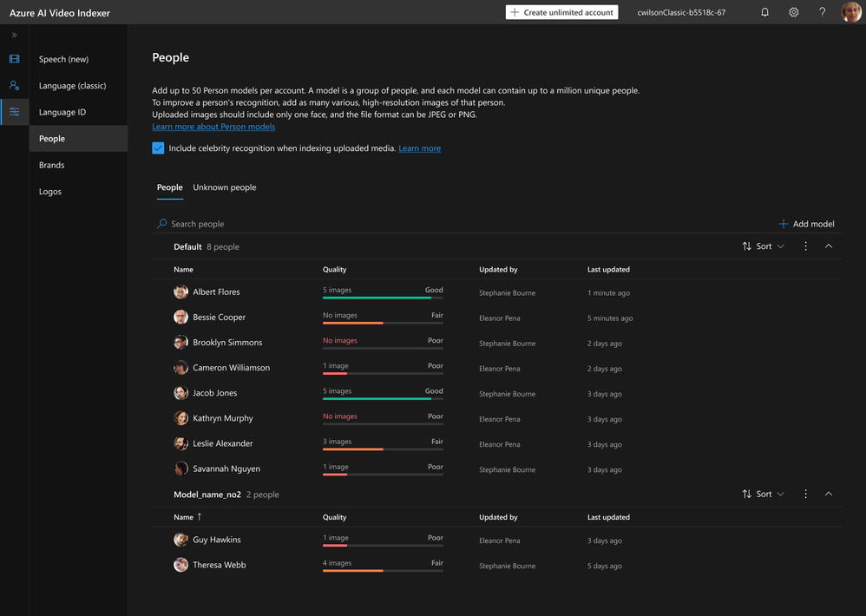866x616 pixels.
Task: Click Theresa Webb avatar
Action: 180,565
